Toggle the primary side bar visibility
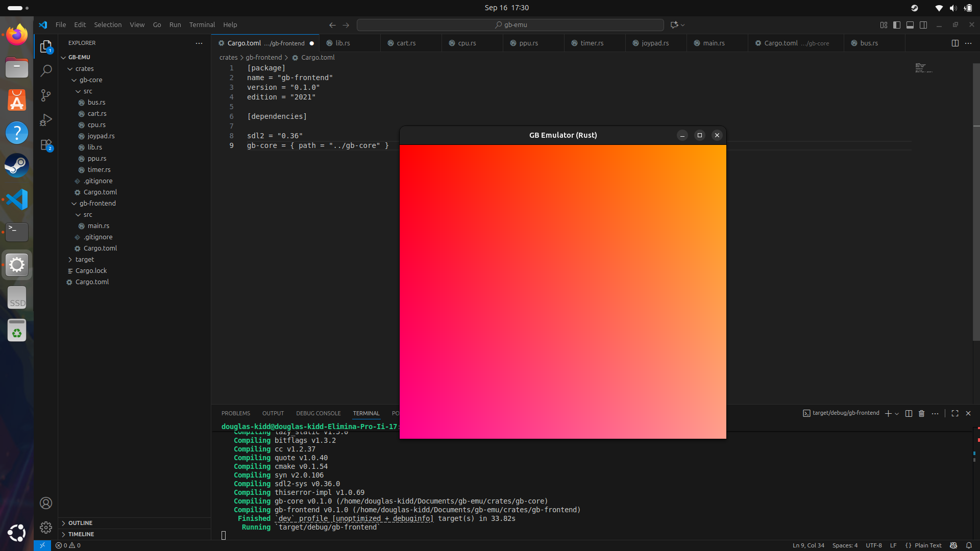980x551 pixels. click(x=897, y=24)
